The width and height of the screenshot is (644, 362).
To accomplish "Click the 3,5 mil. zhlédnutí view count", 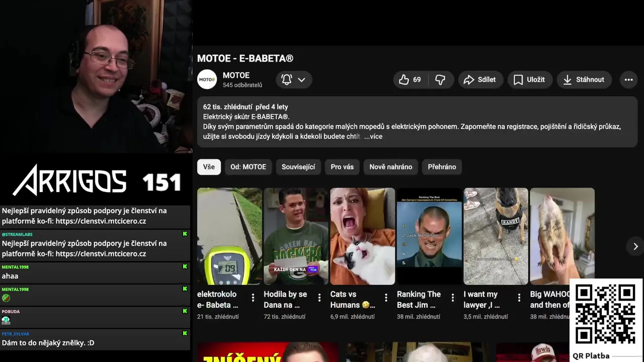I will [486, 317].
